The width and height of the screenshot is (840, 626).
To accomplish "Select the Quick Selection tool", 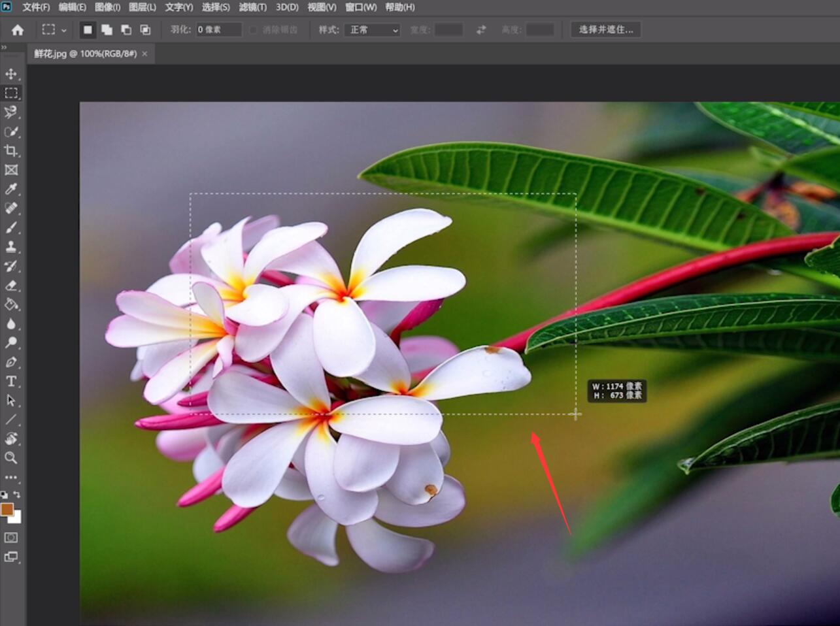I will pos(11,131).
